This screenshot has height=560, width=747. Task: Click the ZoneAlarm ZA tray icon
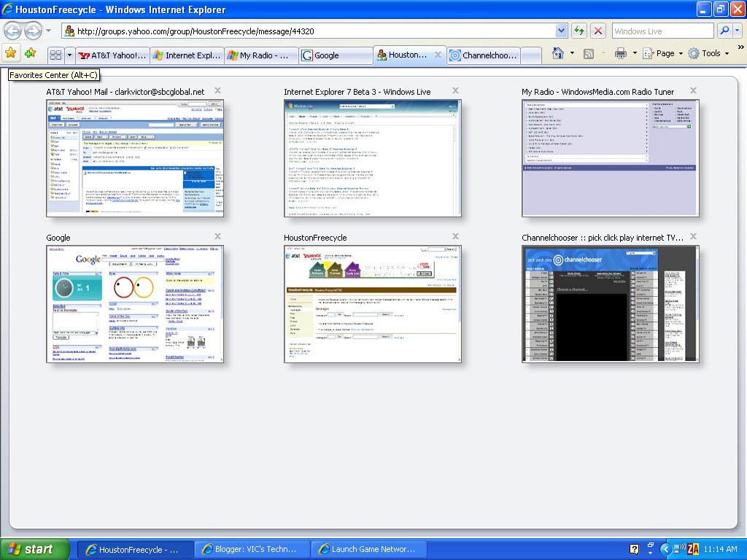693,550
